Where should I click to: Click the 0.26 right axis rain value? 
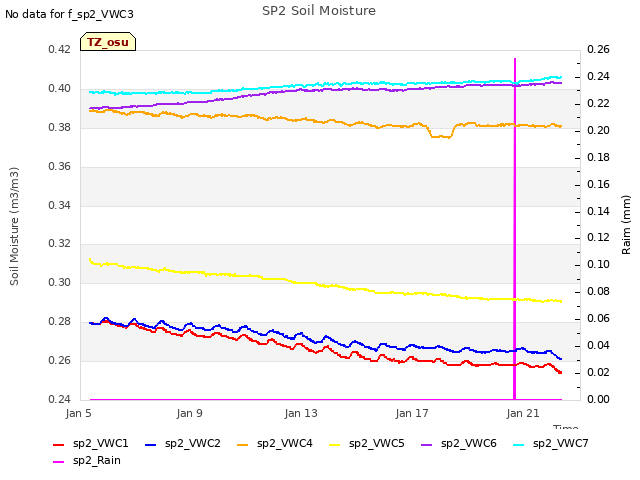(x=598, y=49)
